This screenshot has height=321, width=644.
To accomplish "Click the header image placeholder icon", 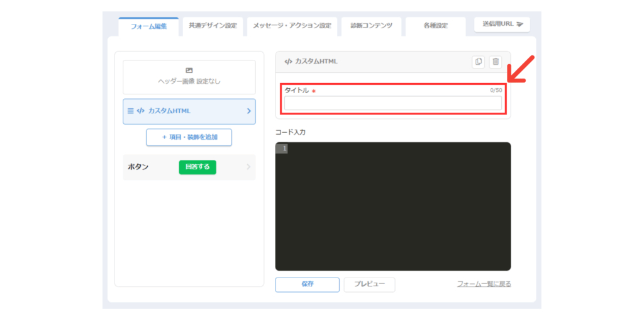I will point(189,70).
